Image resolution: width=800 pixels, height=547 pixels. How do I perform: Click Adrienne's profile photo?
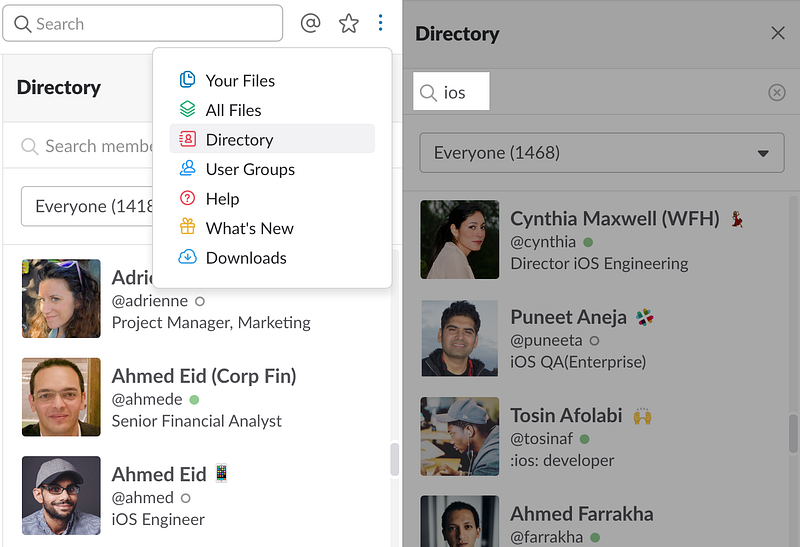61,298
